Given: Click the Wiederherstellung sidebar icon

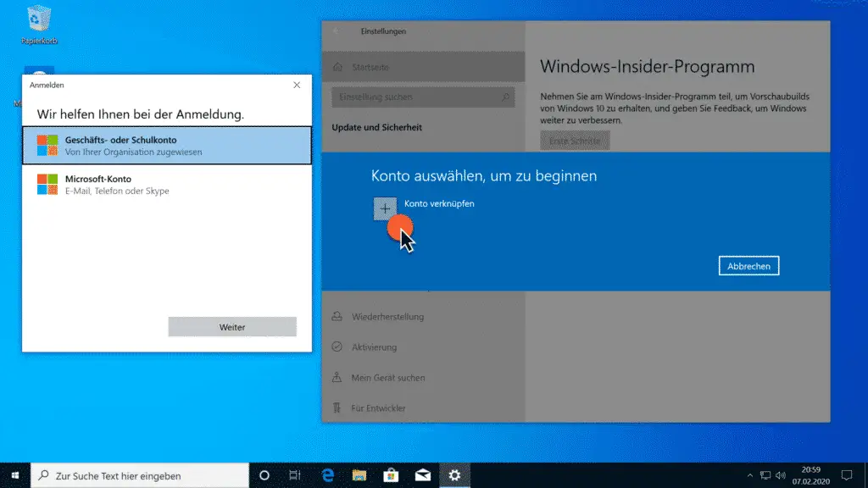Looking at the screenshot, I should [337, 317].
